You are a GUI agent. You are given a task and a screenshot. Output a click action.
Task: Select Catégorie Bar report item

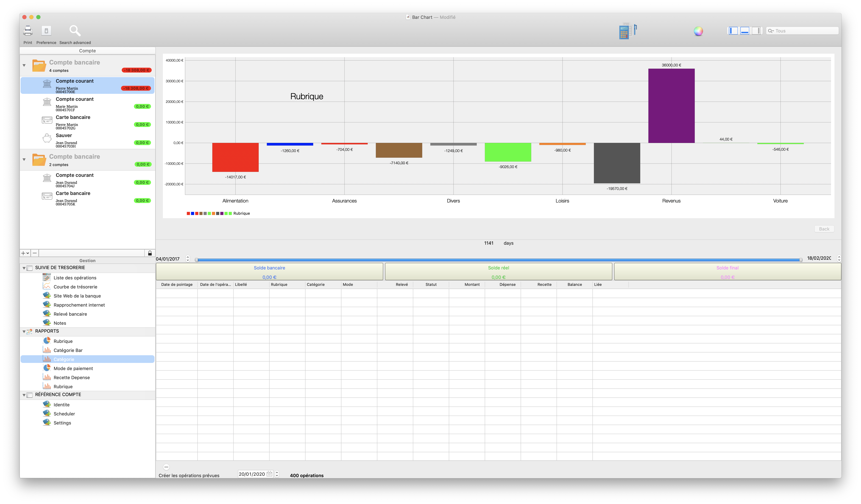pyautogui.click(x=68, y=350)
